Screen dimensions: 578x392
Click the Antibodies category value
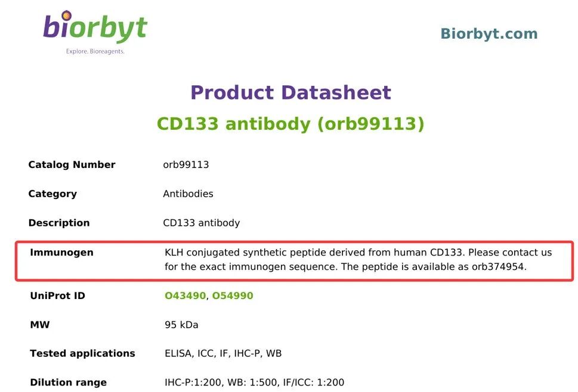(188, 194)
